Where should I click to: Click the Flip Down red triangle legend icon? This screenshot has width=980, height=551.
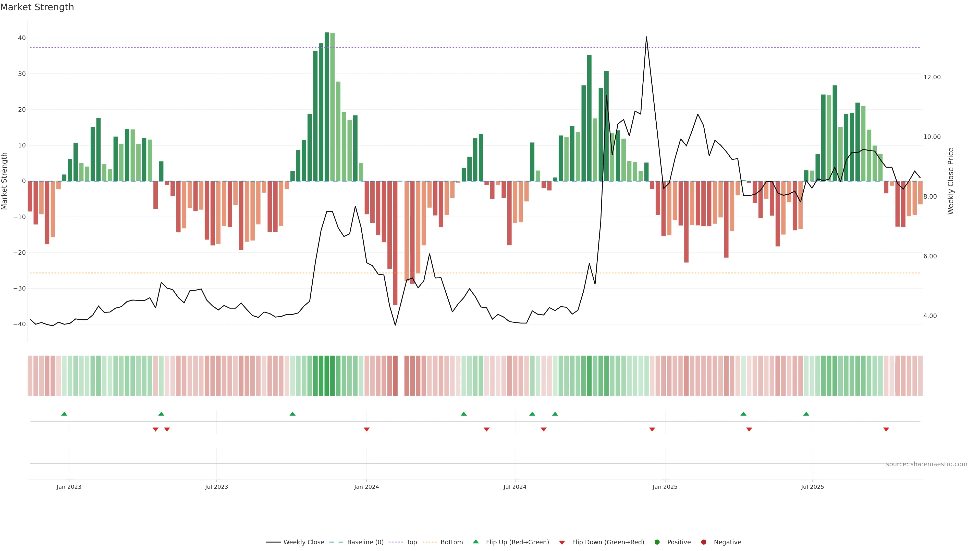(562, 542)
